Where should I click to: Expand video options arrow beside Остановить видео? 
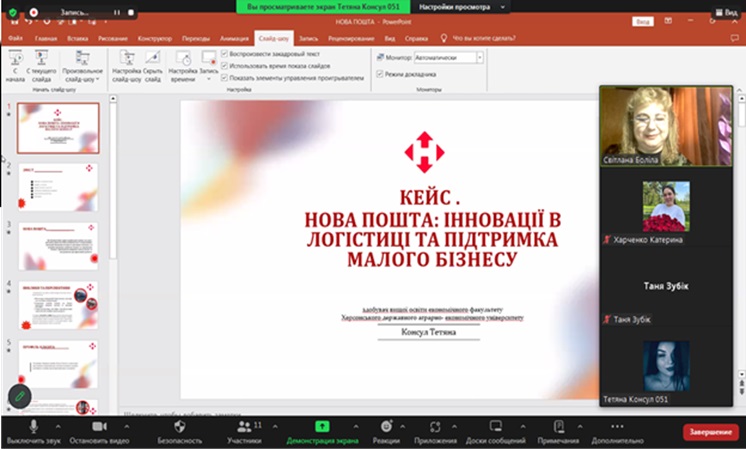tap(127, 427)
